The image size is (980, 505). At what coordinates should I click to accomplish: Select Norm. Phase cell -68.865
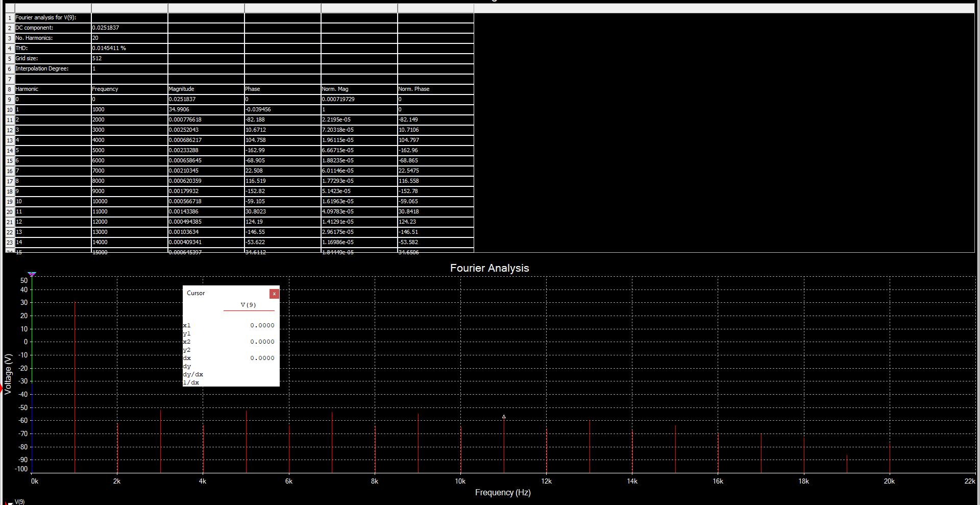436,161
